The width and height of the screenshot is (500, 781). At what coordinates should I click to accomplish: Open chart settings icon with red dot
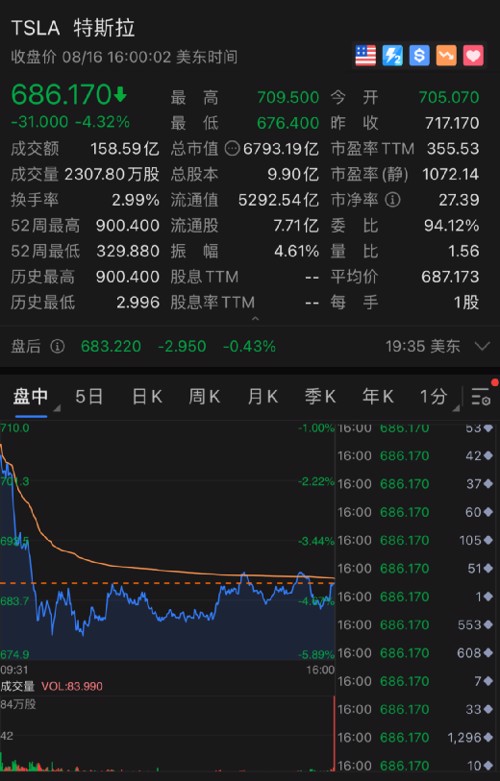[482, 396]
